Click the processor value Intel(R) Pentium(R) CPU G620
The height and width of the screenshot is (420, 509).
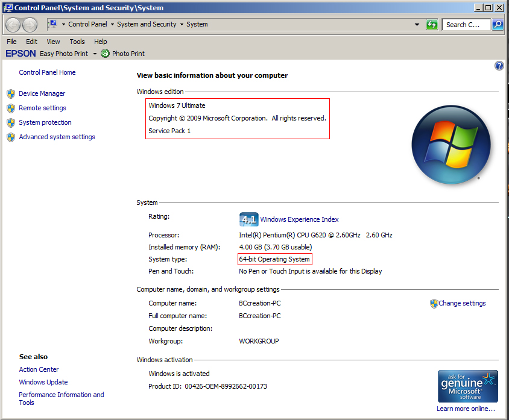pyautogui.click(x=315, y=235)
